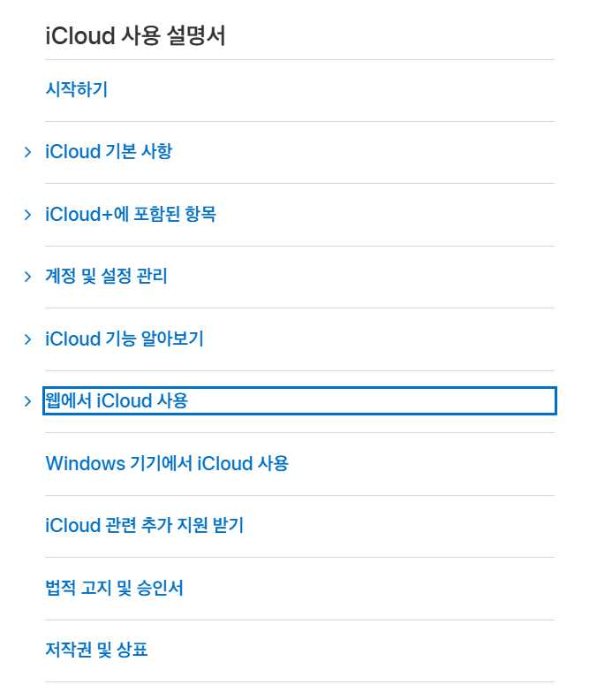Viewport: 597px width, 700px height.
Task: Expand the 웹에서 iCloud 사용 chevron
Action: [27, 401]
